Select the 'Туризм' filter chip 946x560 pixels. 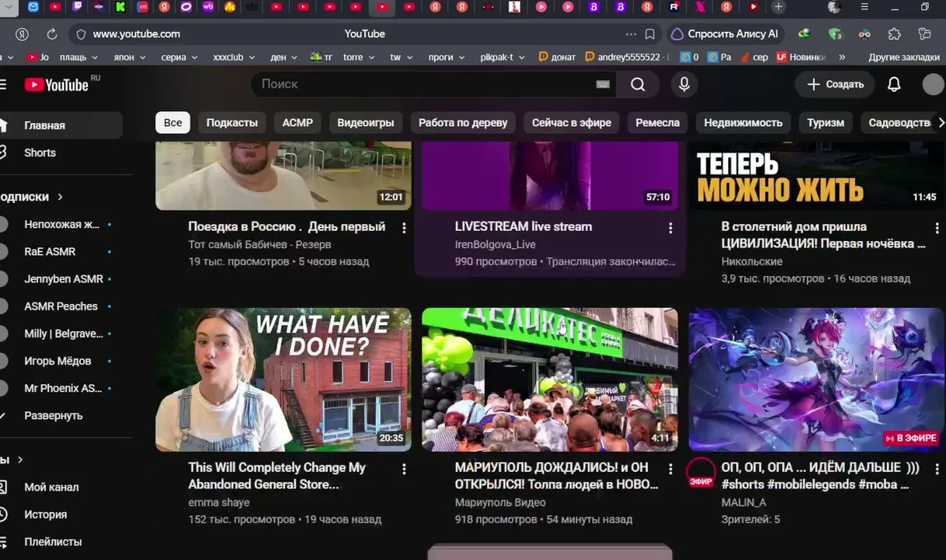(825, 122)
